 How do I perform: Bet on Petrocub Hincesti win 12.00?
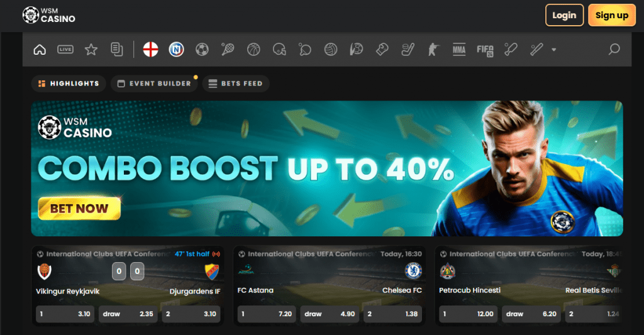click(468, 314)
